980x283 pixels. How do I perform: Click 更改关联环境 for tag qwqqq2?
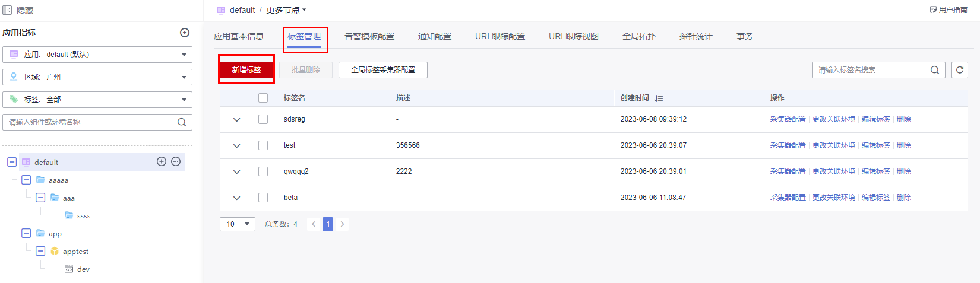[834, 171]
